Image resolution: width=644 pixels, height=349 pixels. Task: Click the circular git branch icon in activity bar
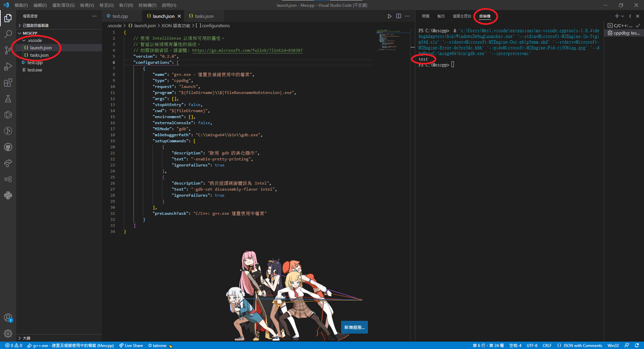(x=8, y=131)
